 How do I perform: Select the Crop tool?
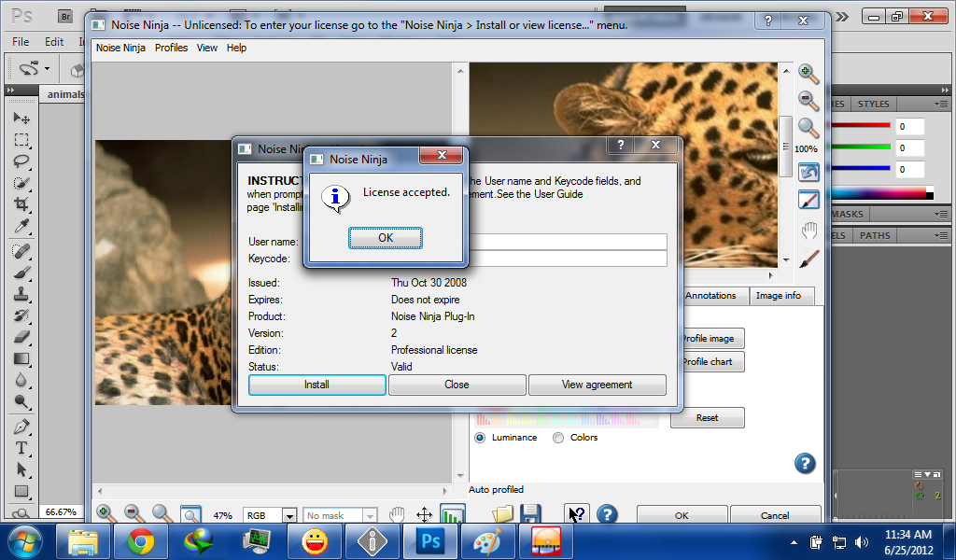(22, 204)
